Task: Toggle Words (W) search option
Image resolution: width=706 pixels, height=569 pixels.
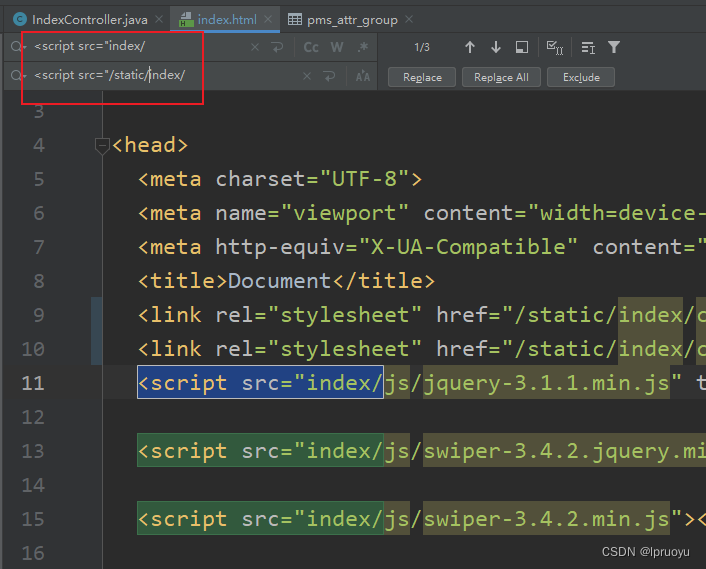Action: click(x=337, y=47)
